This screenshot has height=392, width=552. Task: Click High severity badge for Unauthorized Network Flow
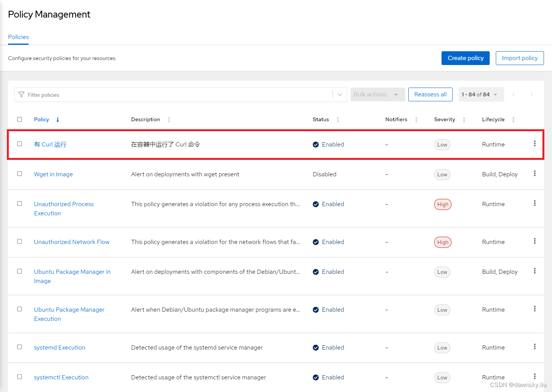443,242
